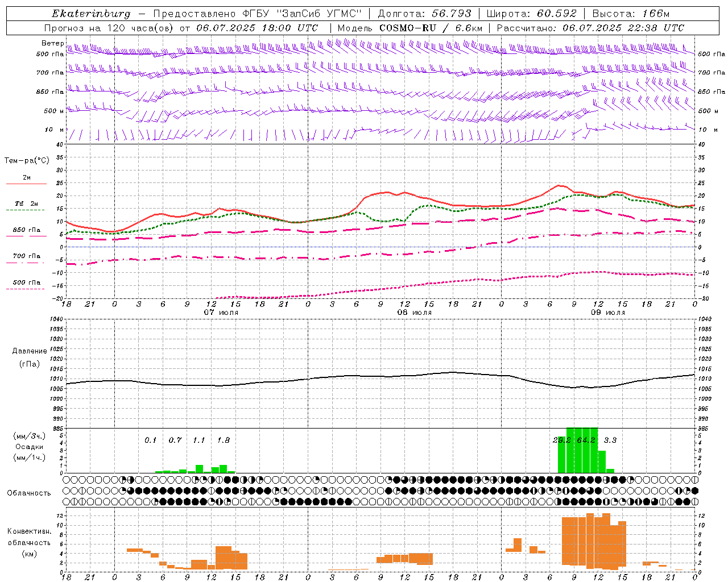This screenshot has width=728, height=582.
Task: Click the Широта: 60.592 value
Action: click(x=531, y=14)
